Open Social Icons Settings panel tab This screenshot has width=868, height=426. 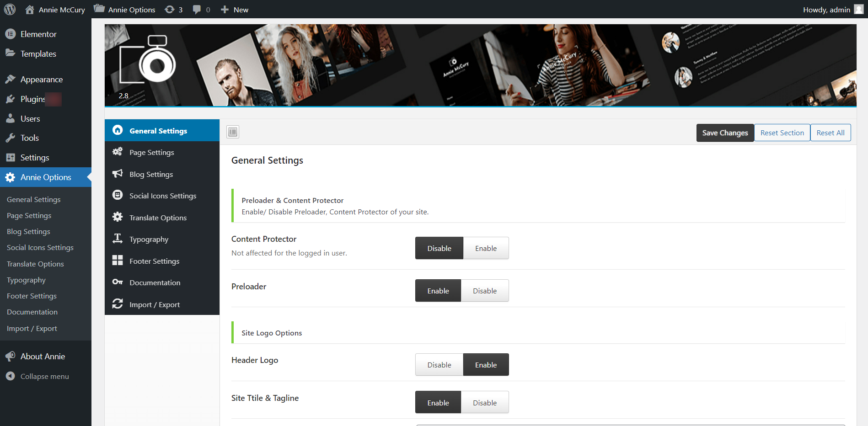[162, 196]
